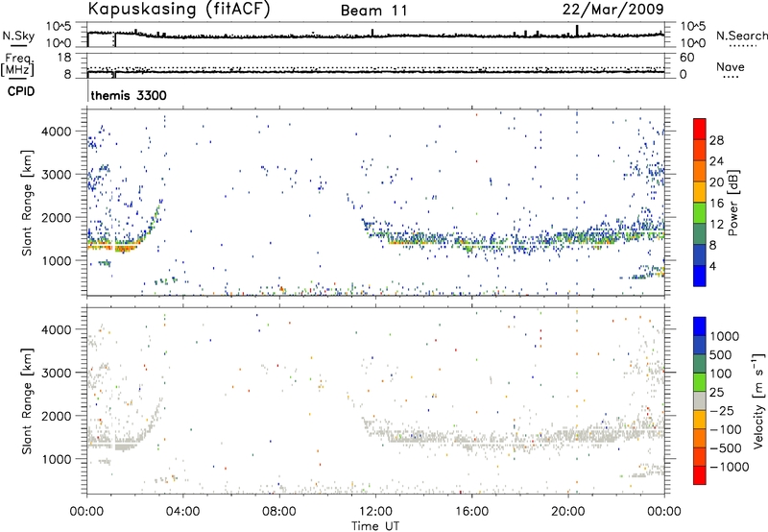Screen dimensions: 768x532
Task: Click the "Beam 11" label
Action: point(374,11)
